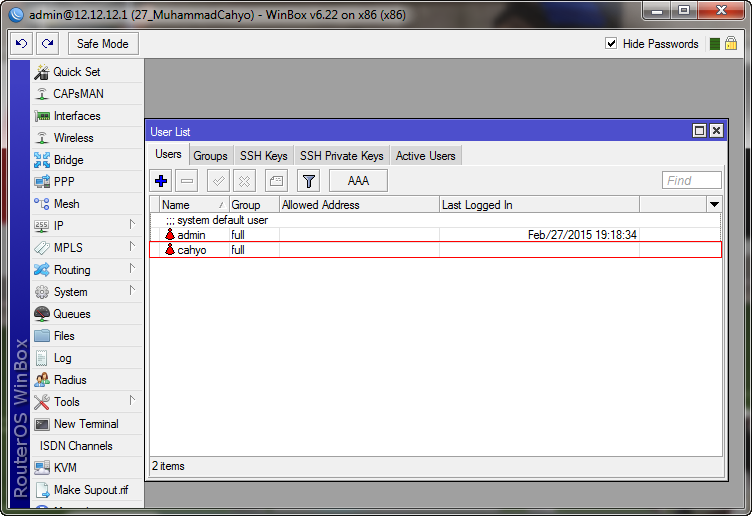
Task: Click the disable (X) button
Action: coord(244,181)
